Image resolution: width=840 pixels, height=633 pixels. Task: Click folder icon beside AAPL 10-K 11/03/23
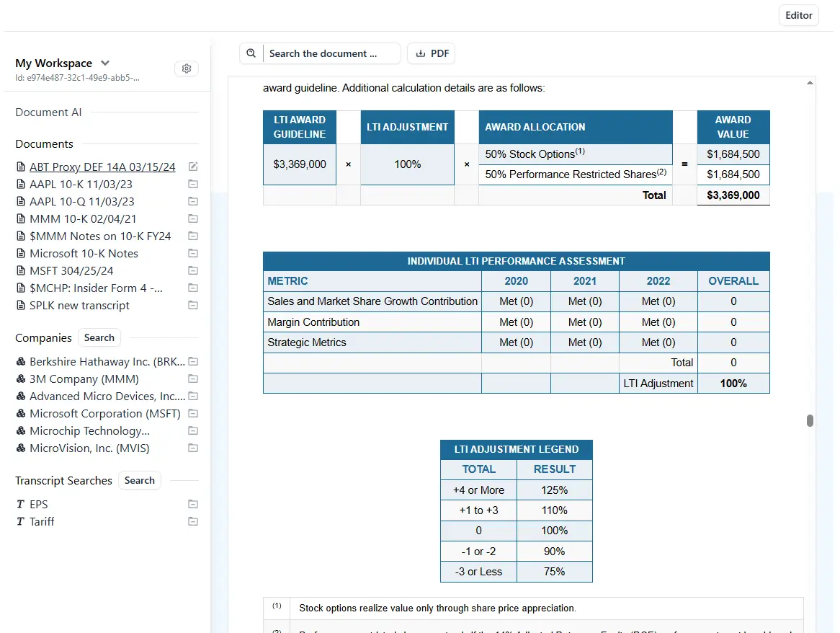point(193,184)
